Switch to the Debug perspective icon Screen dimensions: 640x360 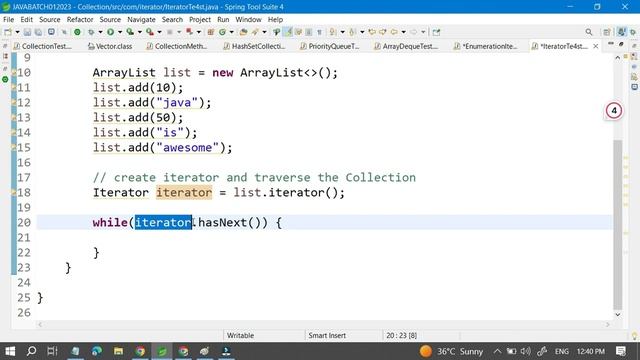click(x=633, y=32)
